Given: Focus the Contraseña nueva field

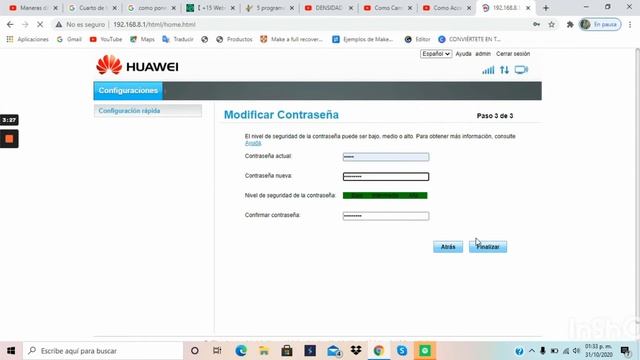Looking at the screenshot, I should pos(386,176).
